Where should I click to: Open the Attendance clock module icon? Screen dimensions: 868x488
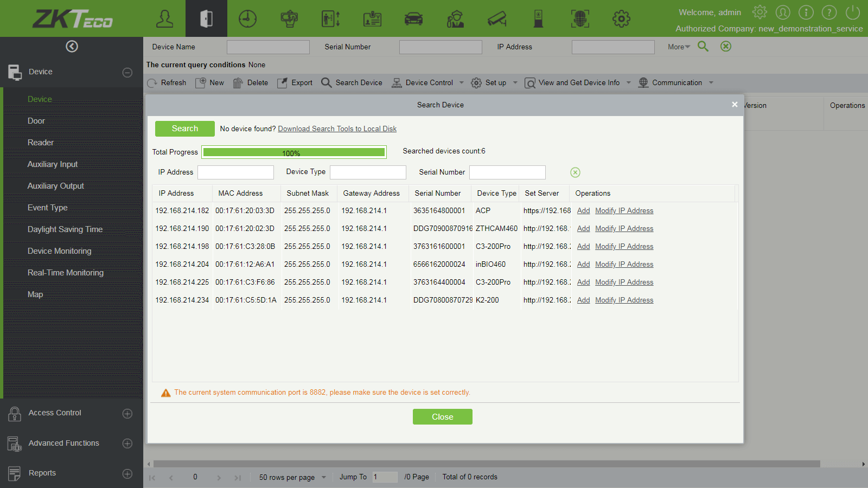pyautogui.click(x=247, y=19)
